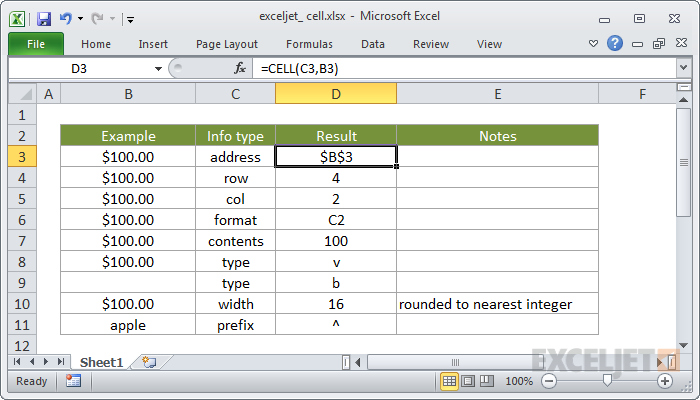Image resolution: width=700 pixels, height=400 pixels.
Task: Expand the formula bar chevron
Action: 683,68
